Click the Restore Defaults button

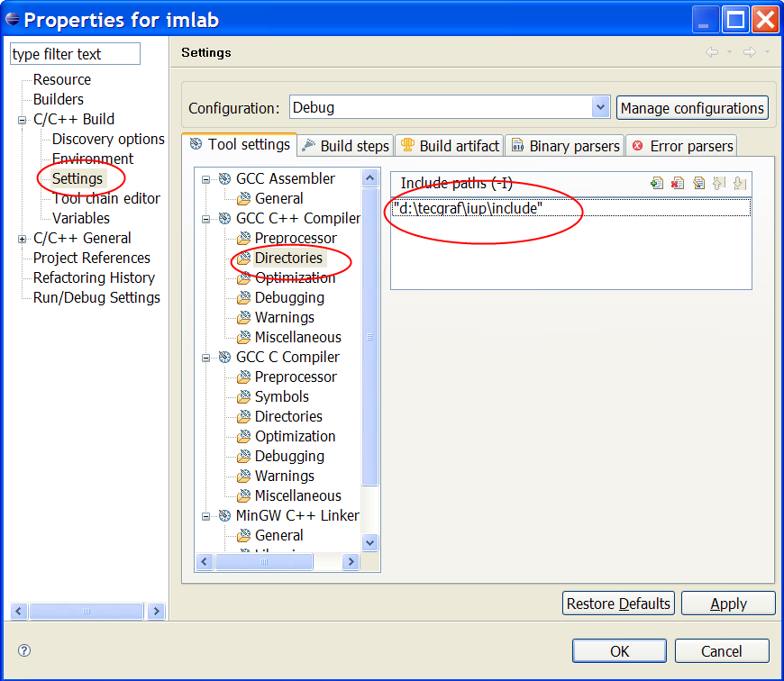pos(618,604)
